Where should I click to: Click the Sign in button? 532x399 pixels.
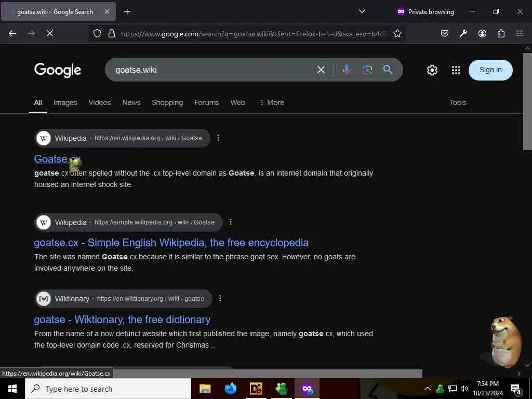coord(490,70)
